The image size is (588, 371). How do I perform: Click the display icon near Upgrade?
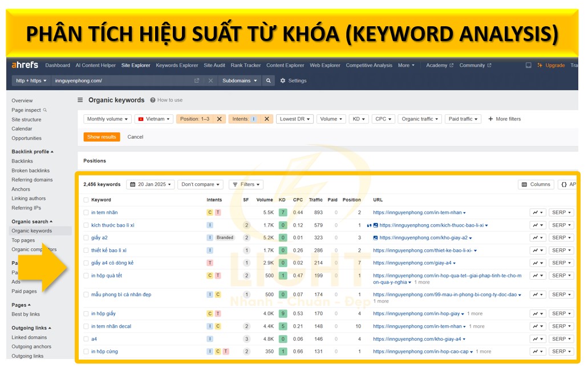tap(528, 65)
